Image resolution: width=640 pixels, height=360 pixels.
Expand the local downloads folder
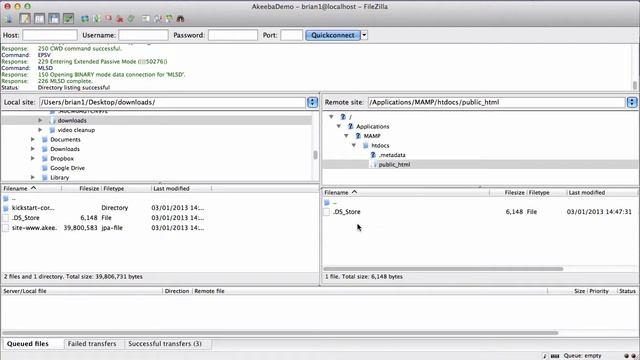(40, 120)
